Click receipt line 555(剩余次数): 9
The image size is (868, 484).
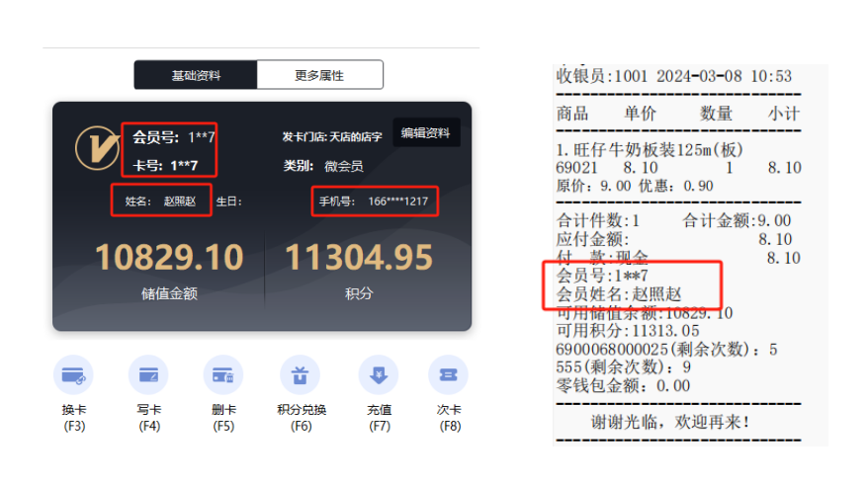624,366
